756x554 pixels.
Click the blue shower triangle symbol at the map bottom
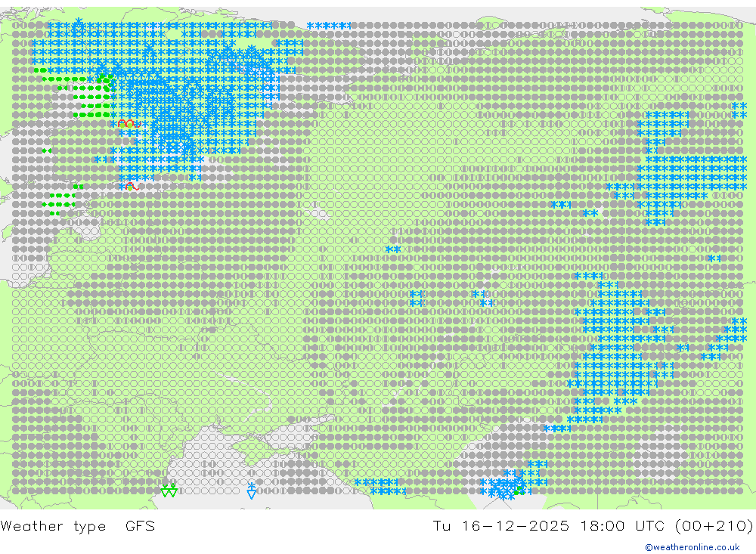coord(251,491)
